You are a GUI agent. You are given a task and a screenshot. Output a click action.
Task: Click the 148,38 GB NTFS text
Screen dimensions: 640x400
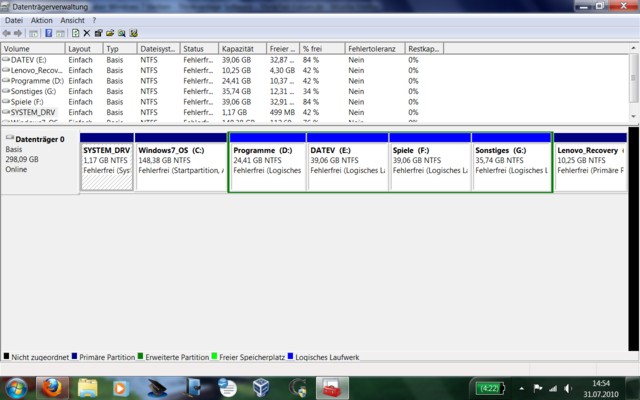(x=164, y=160)
